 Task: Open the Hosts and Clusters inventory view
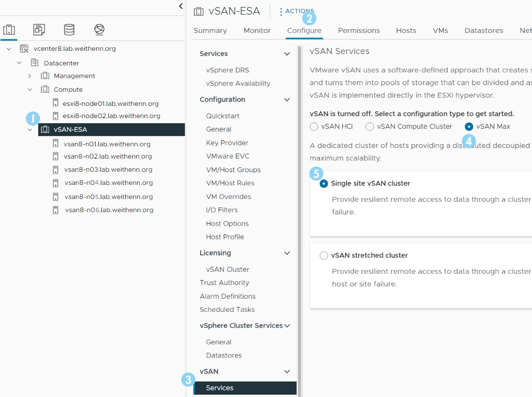(9, 30)
